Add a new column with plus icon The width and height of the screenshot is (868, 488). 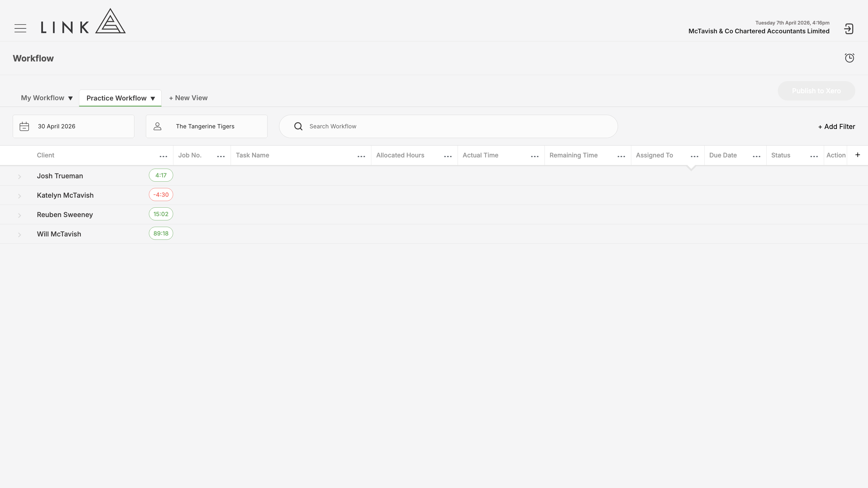point(857,155)
